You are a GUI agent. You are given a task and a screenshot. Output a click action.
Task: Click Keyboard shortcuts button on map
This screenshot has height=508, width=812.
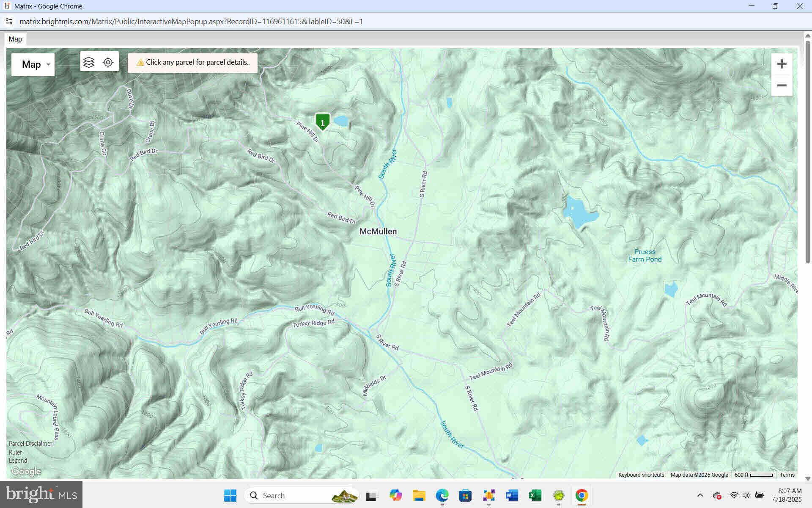tap(641, 475)
